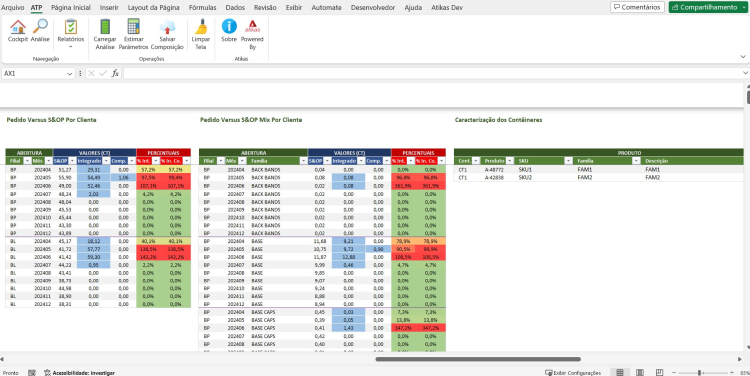Screen dimensions: 750x376
Task: Open Cont. filter in containers table
Action: 475,161
